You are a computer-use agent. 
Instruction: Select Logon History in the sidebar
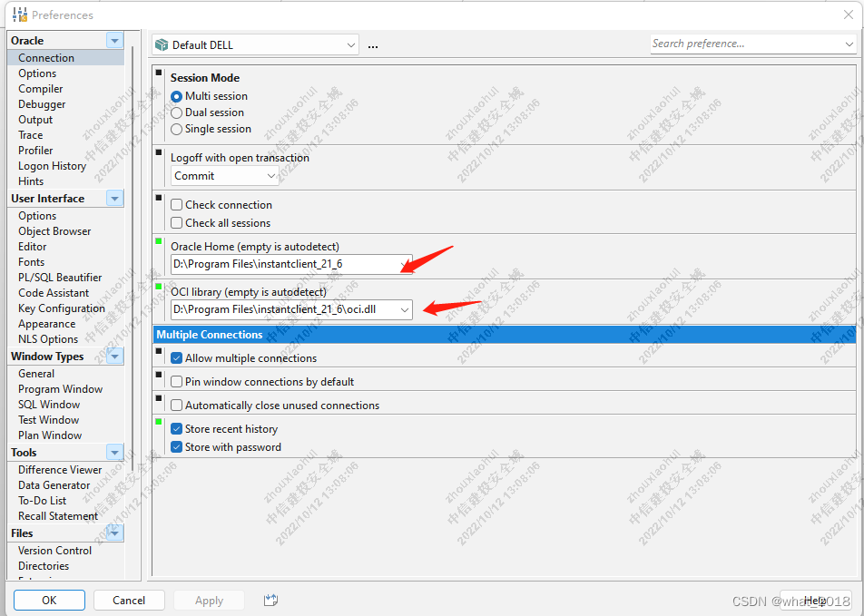point(52,165)
